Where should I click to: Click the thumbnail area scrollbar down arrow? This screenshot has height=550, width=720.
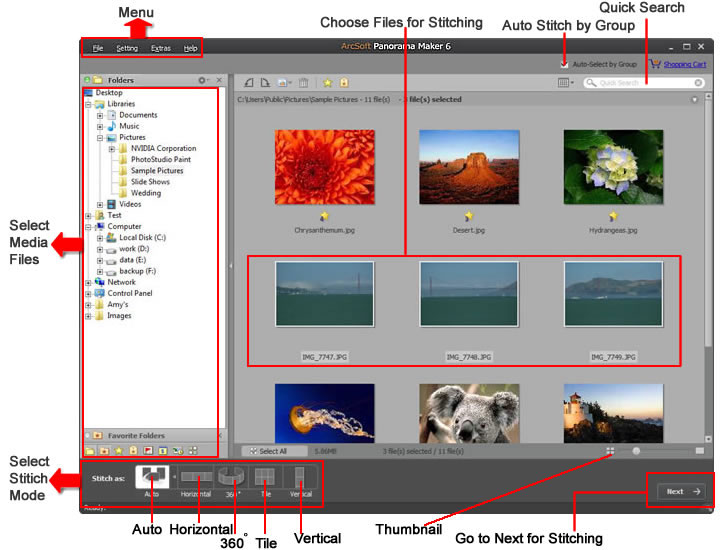coord(708,439)
